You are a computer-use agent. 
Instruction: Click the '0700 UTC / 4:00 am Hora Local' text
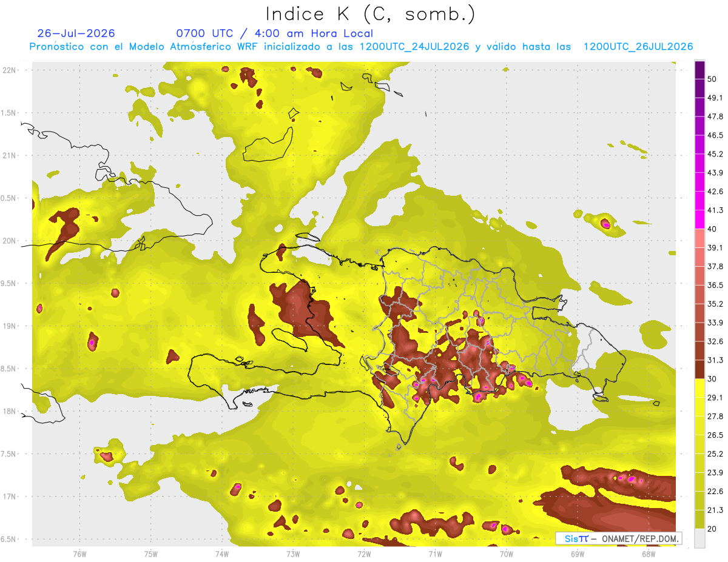click(275, 33)
